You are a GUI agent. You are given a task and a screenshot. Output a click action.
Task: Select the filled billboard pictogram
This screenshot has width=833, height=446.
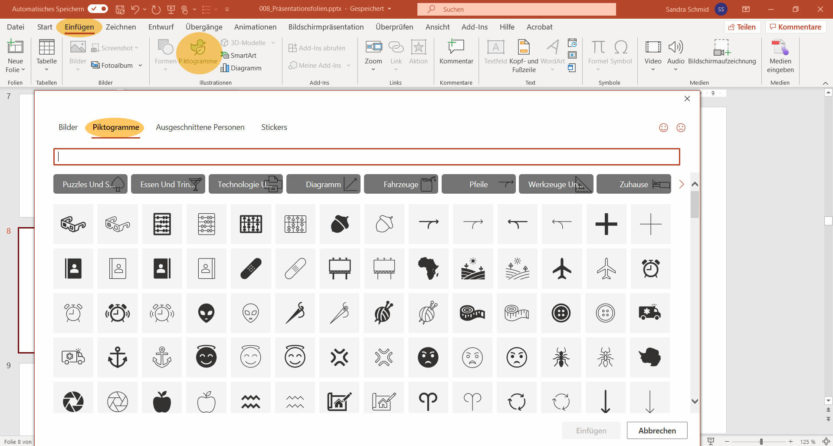[x=340, y=269]
